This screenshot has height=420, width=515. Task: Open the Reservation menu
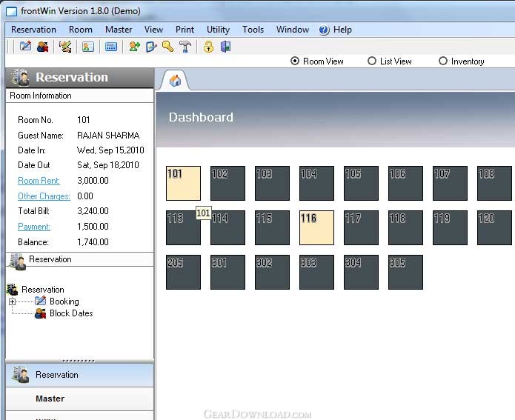coord(33,30)
